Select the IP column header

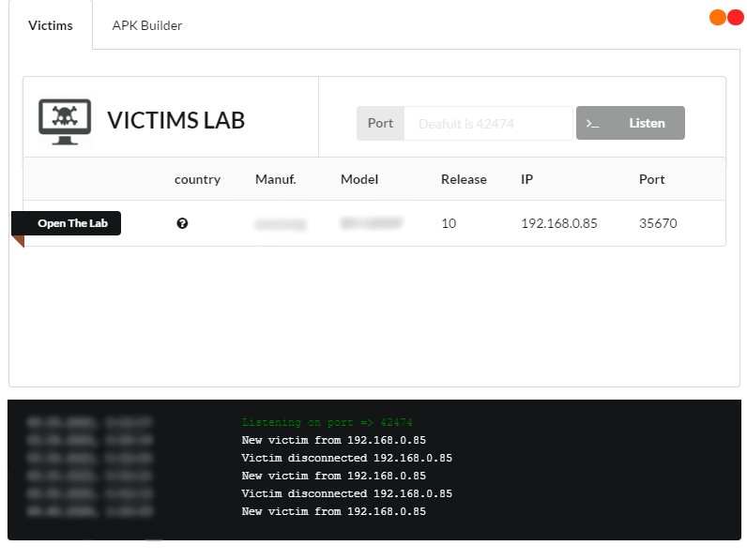point(526,179)
